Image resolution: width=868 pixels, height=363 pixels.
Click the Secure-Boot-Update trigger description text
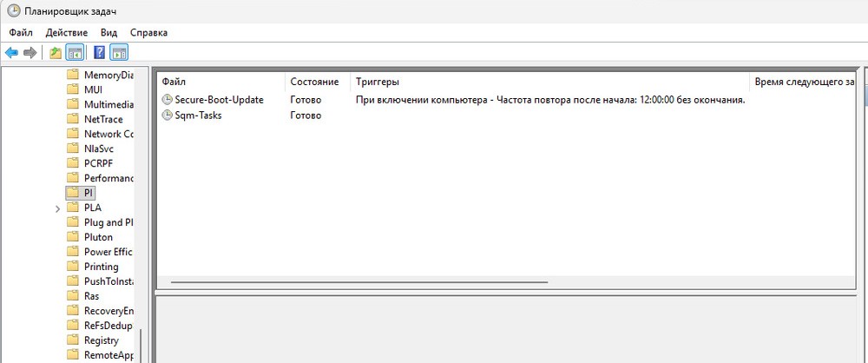pos(550,101)
